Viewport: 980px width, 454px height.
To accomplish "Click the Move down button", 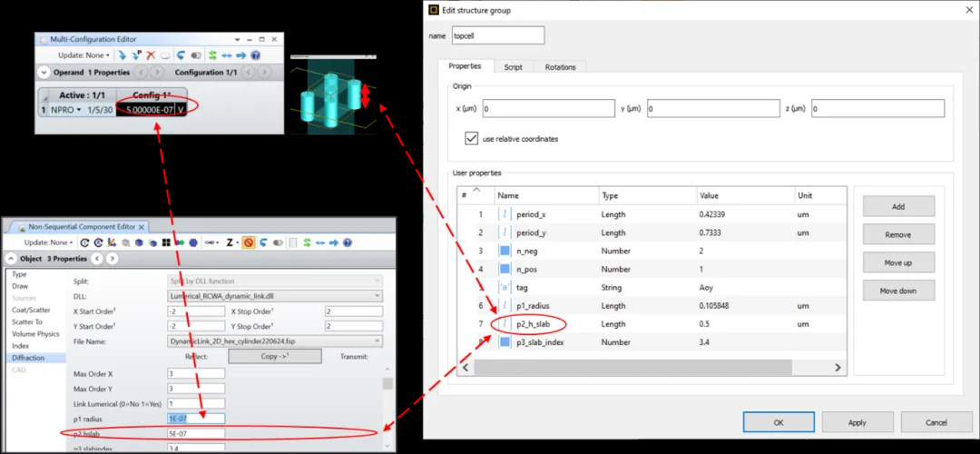I will point(897,291).
